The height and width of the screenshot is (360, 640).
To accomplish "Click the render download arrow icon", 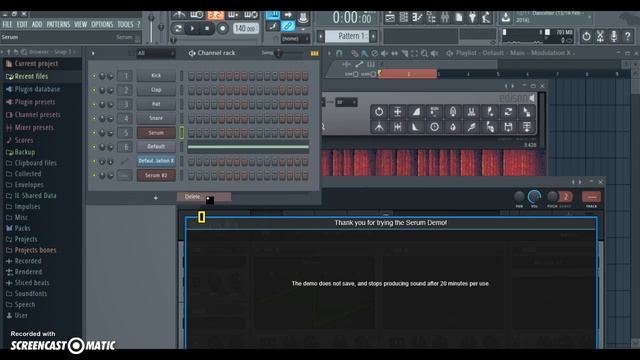I will click(x=505, y=17).
